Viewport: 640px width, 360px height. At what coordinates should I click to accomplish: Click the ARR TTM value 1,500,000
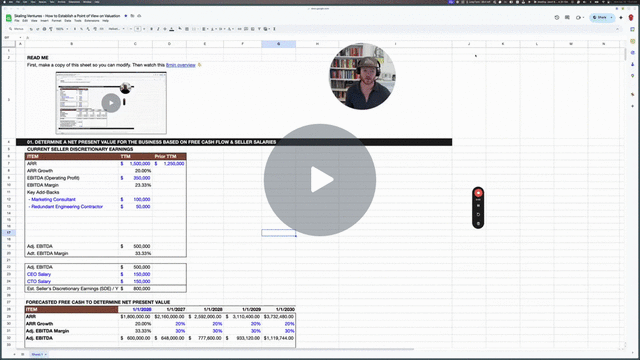[x=135, y=164]
